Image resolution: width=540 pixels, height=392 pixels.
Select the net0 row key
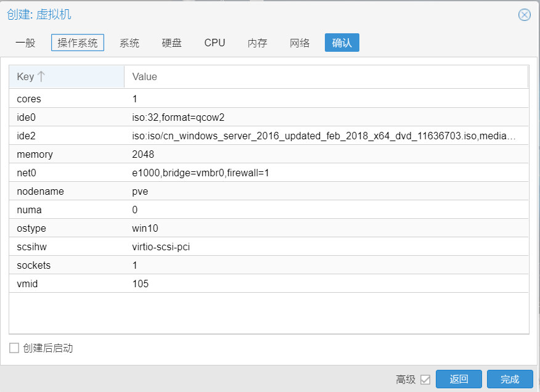point(27,173)
